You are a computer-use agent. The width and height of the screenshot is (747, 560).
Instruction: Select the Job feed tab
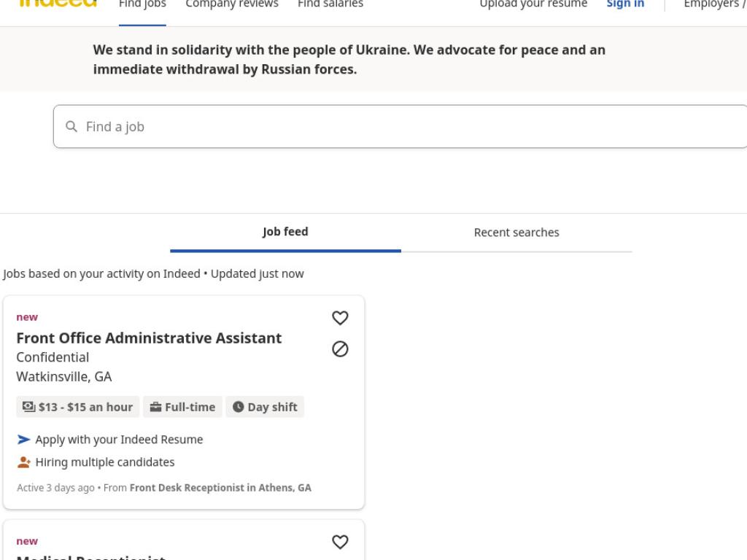pyautogui.click(x=285, y=232)
